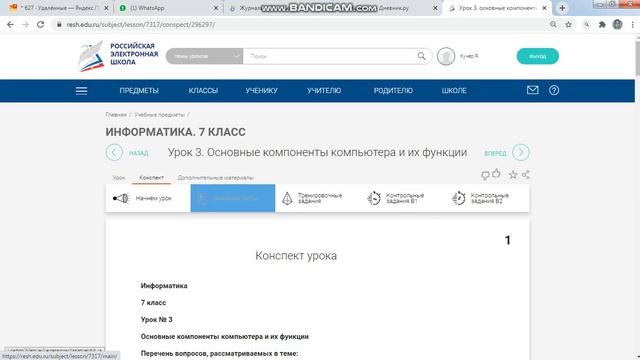
Task: Dislike the lesson with thumbs down
Action: coord(485,176)
